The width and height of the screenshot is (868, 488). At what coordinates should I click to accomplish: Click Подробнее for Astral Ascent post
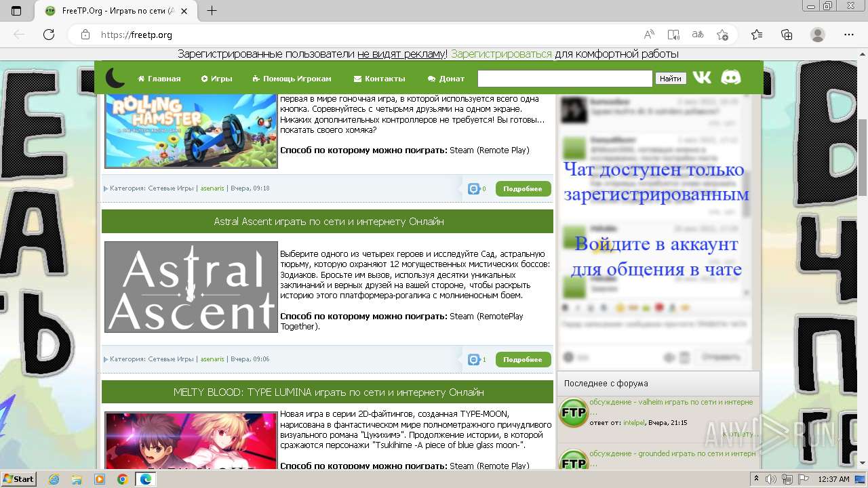(523, 359)
